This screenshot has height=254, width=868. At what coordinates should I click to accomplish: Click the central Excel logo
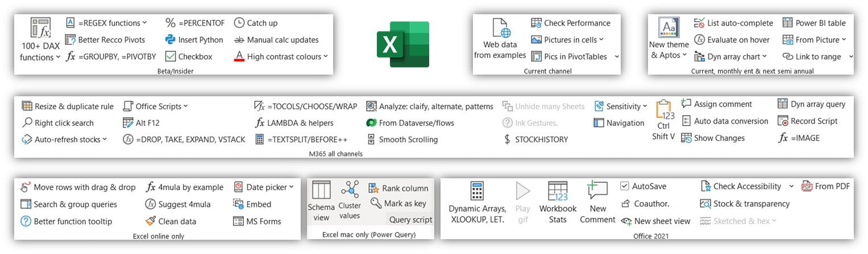point(402,44)
